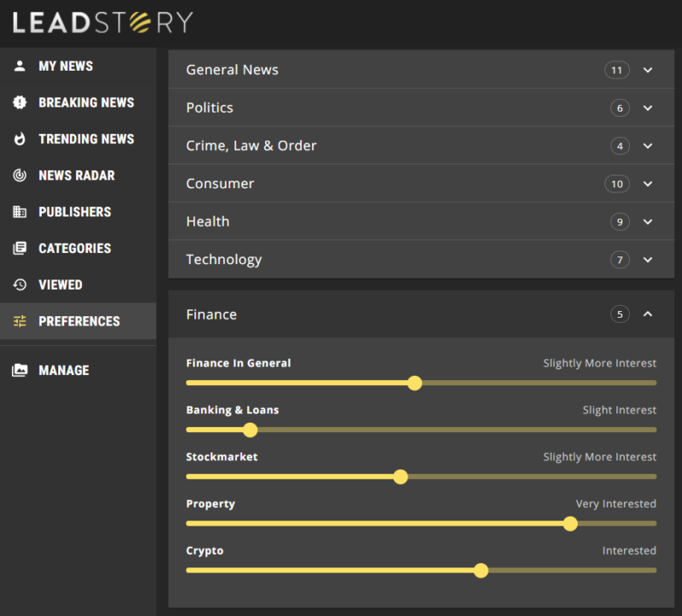The image size is (682, 616).
Task: Click the My News person icon
Action: pos(20,66)
